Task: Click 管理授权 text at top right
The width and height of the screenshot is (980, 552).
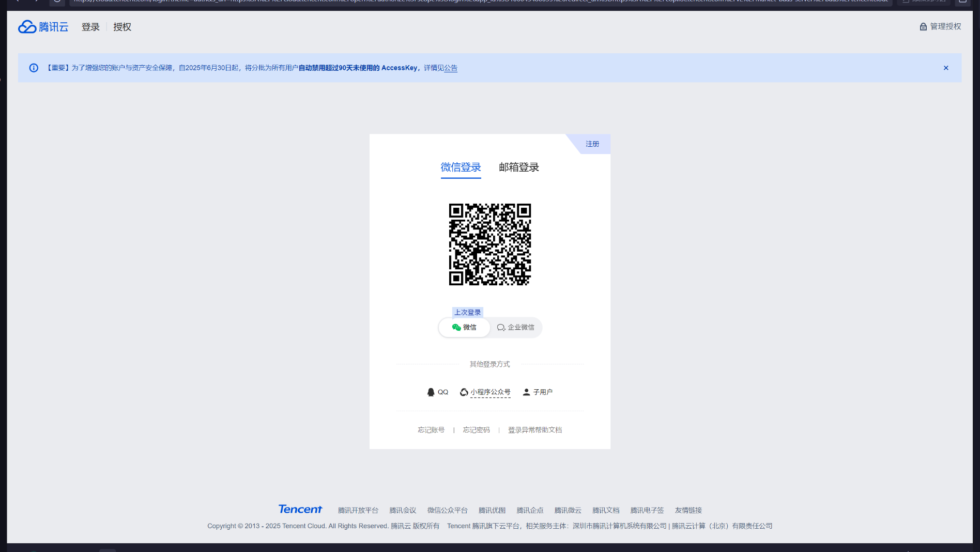Action: (946, 27)
